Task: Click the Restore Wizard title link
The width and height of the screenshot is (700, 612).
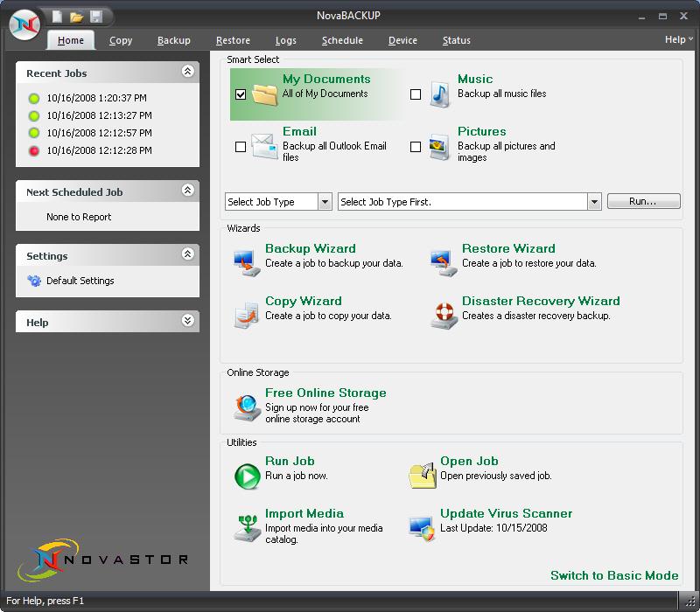Action: 508,248
